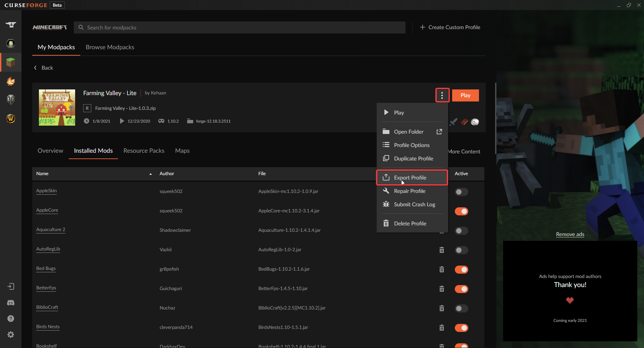Switch to Browse Modpacks tab

pyautogui.click(x=110, y=47)
